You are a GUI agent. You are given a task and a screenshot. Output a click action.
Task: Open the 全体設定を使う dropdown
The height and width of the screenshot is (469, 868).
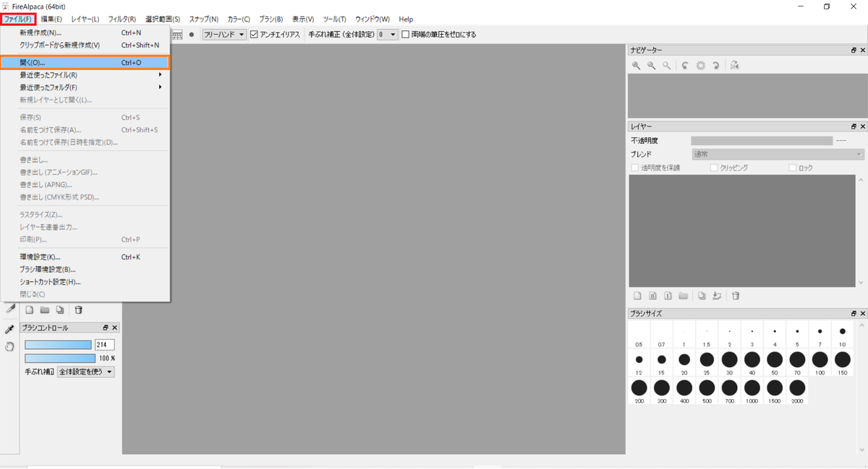click(86, 371)
